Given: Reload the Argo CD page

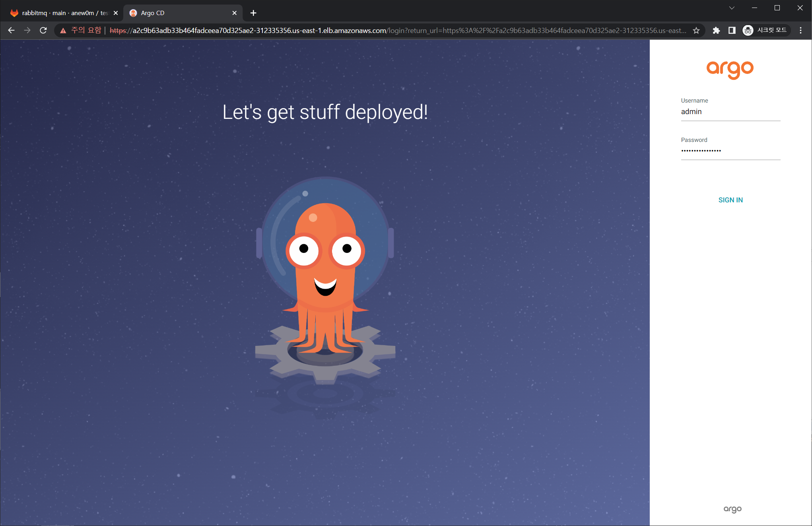Looking at the screenshot, I should coord(43,30).
